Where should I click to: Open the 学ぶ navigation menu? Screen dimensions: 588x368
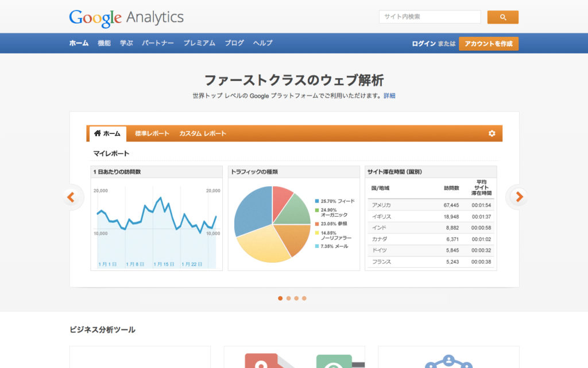126,42
